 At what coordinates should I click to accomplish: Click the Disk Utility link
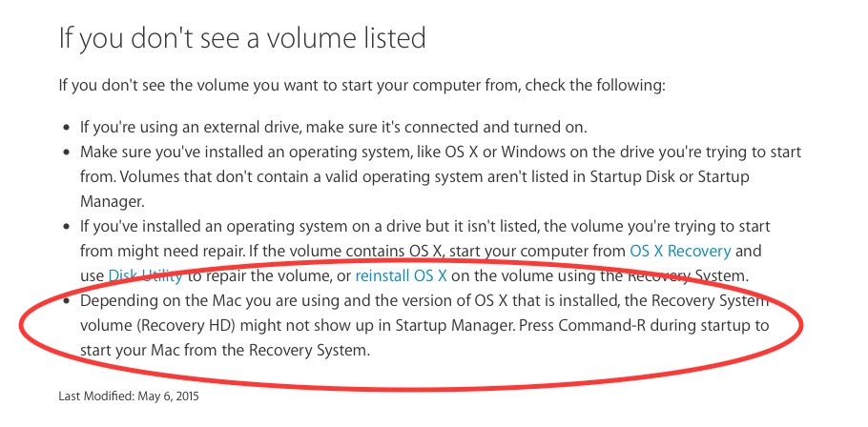pyautogui.click(x=142, y=276)
